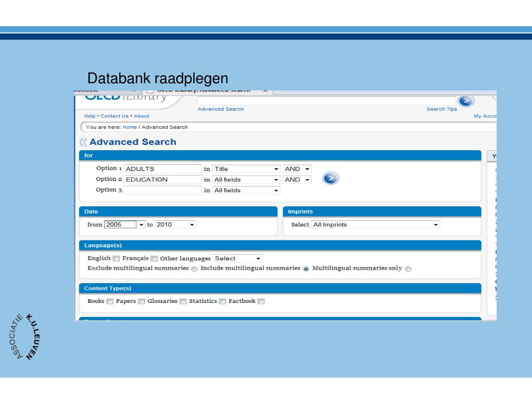Open the About link

(141, 116)
